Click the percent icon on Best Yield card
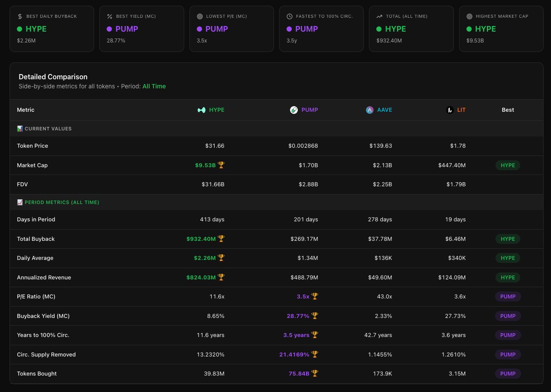551x392 pixels. 110,16
